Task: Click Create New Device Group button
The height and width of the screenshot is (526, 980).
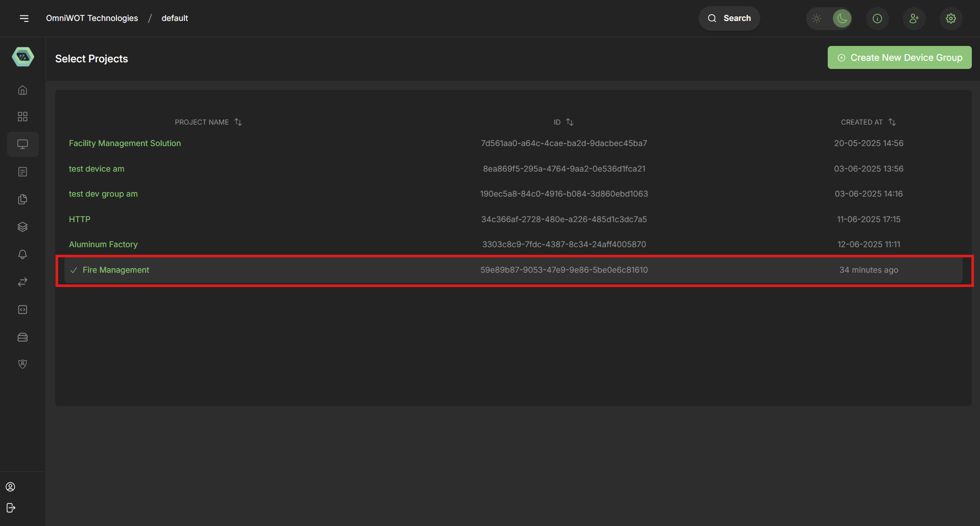Action: (899, 57)
